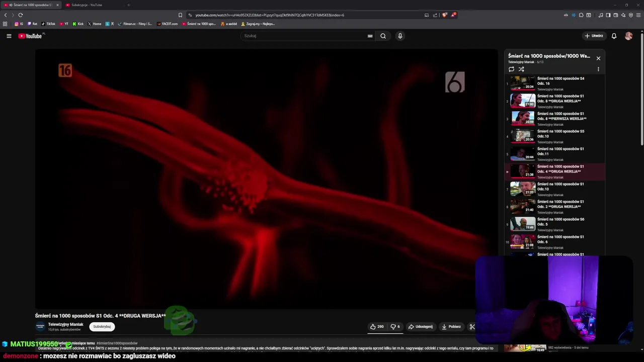Image resolution: width=644 pixels, height=362 pixels.
Task: Go back with the browser arrow
Action: coord(6,15)
